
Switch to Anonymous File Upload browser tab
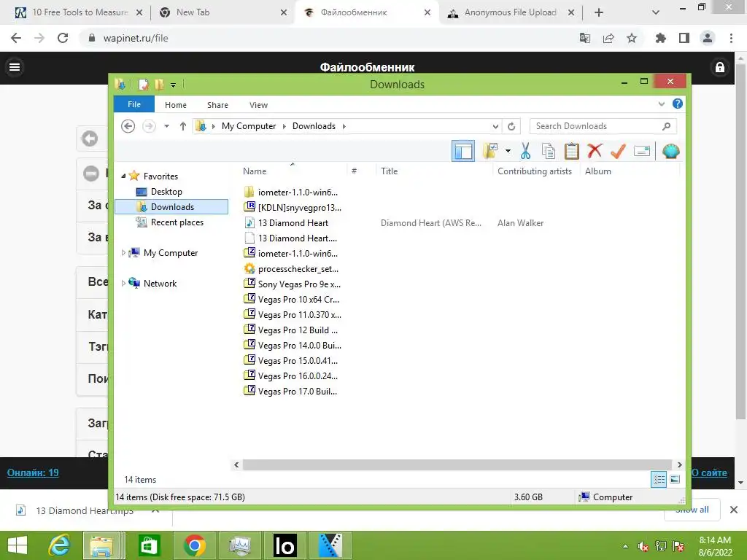(x=510, y=12)
